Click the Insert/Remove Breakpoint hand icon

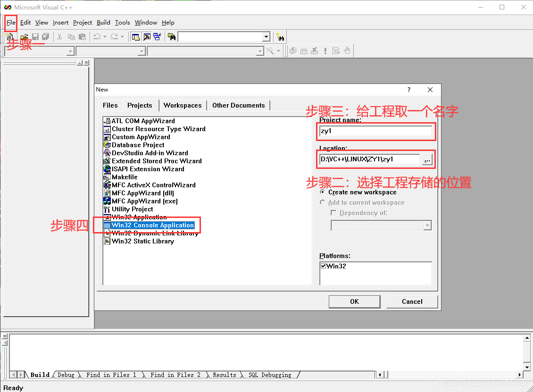(347, 51)
